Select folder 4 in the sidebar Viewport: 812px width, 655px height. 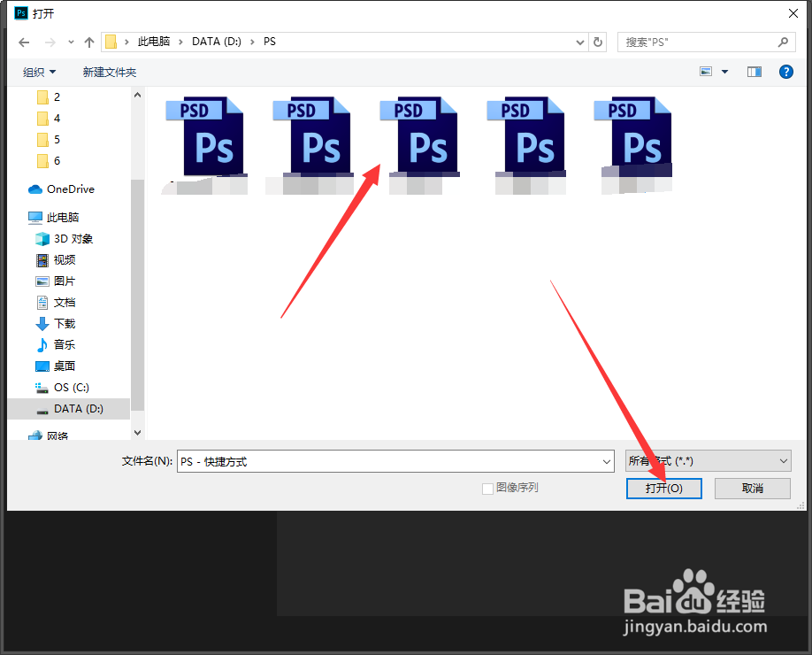pyautogui.click(x=49, y=118)
